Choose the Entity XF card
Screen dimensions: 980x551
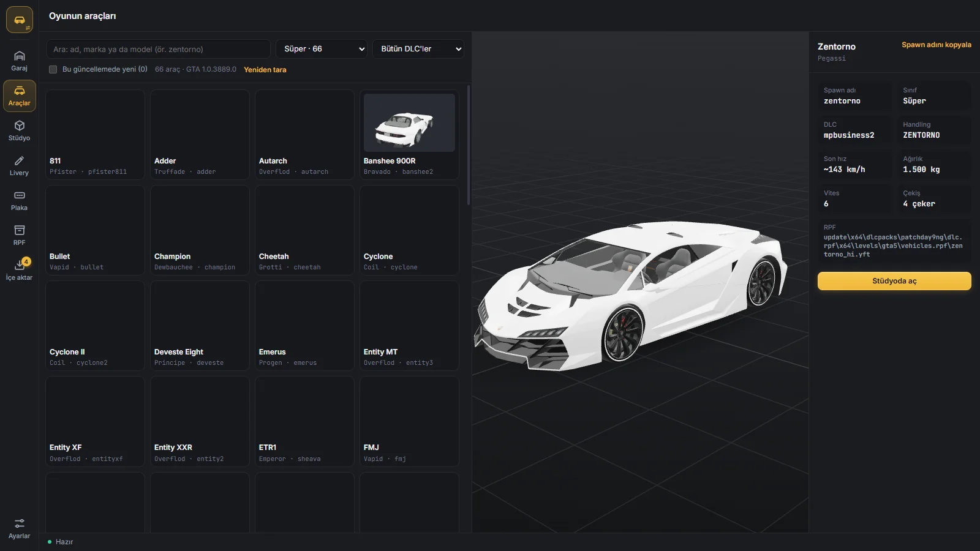click(x=95, y=421)
